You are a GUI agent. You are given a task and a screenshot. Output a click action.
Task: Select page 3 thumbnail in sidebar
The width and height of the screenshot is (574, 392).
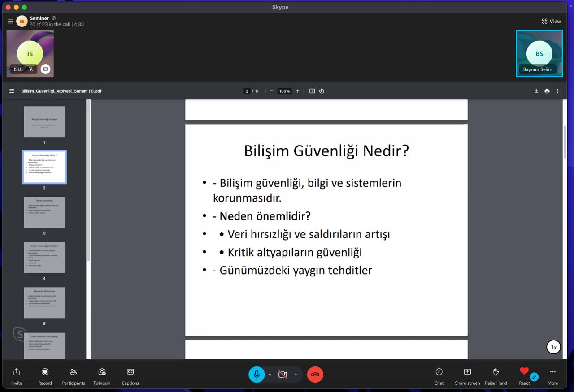pos(44,212)
